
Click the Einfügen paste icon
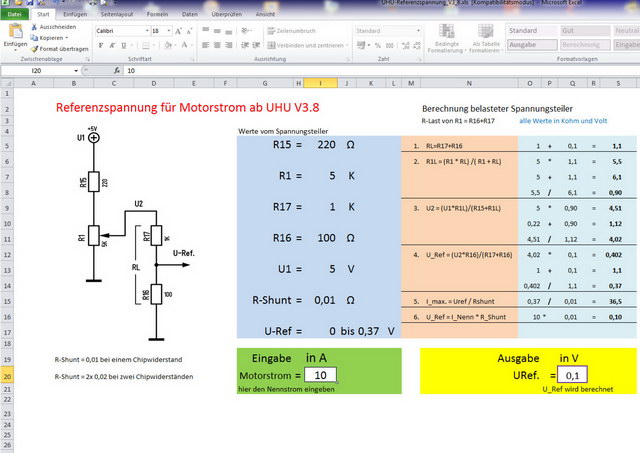coord(15,32)
